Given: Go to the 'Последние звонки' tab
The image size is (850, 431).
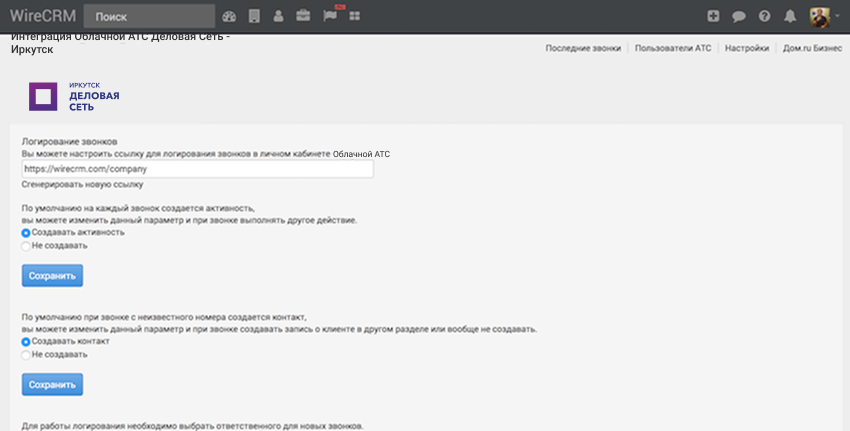Looking at the screenshot, I should [x=583, y=48].
